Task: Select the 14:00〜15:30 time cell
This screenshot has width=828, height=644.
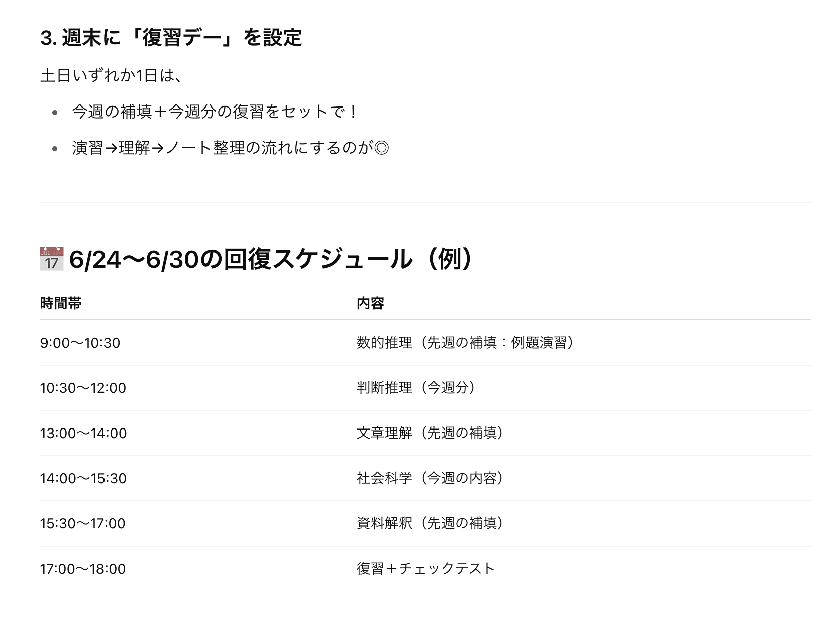Action: tap(83, 478)
